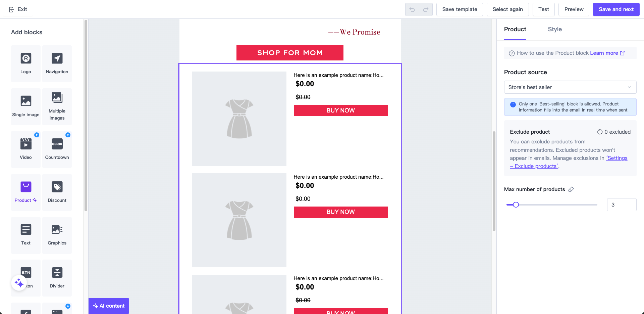
Task: Add a Video block
Action: click(x=26, y=149)
